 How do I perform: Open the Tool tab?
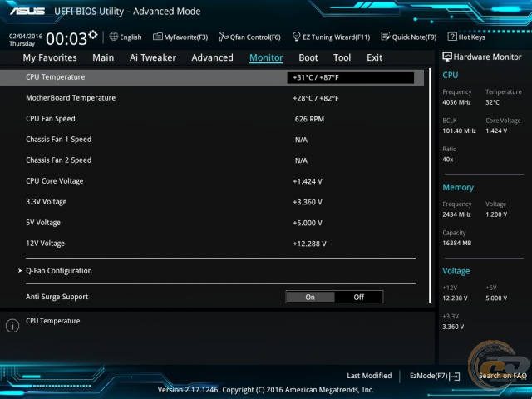click(x=342, y=57)
